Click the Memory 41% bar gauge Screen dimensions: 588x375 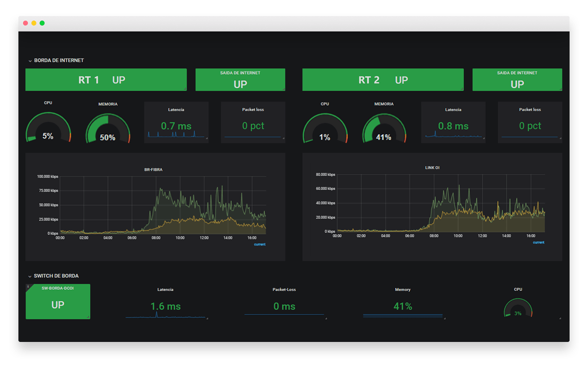tap(402, 307)
